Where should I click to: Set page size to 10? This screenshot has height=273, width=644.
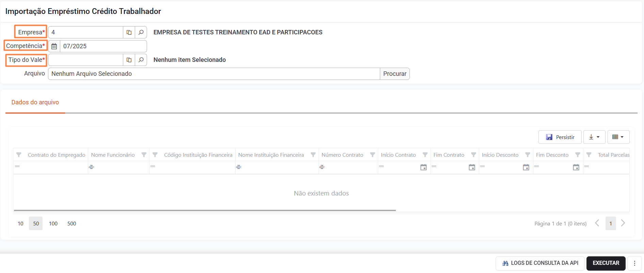point(20,223)
